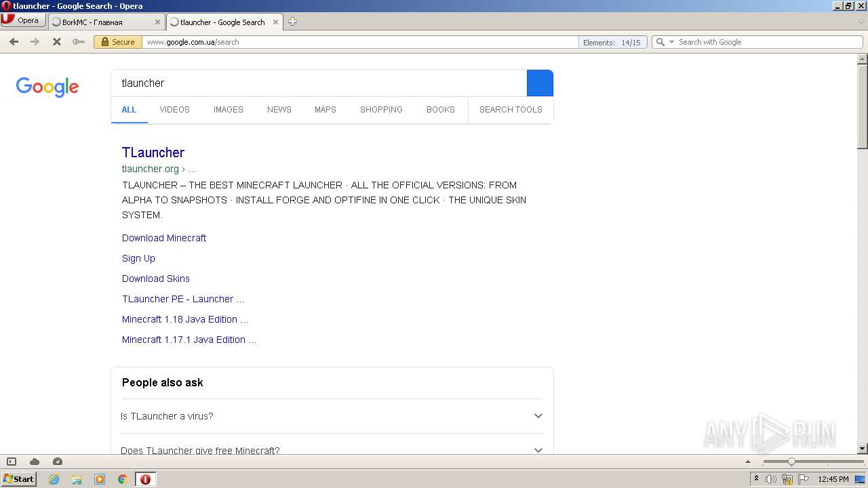Open the TLauncher result title link

click(x=153, y=152)
